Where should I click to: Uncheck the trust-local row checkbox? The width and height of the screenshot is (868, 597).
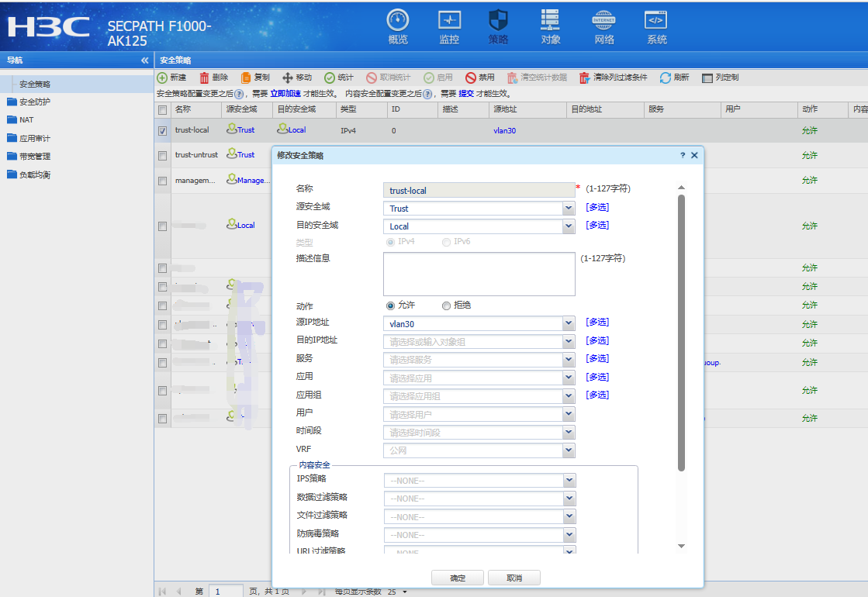162,131
